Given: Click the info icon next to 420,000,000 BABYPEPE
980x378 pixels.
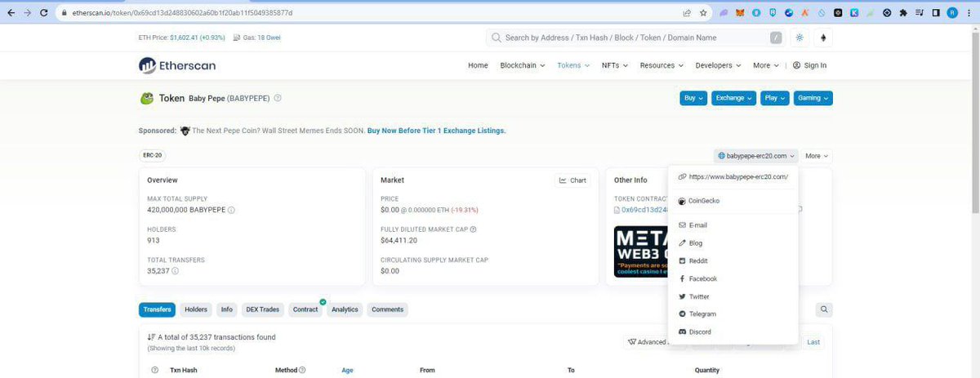Looking at the screenshot, I should point(232,210).
